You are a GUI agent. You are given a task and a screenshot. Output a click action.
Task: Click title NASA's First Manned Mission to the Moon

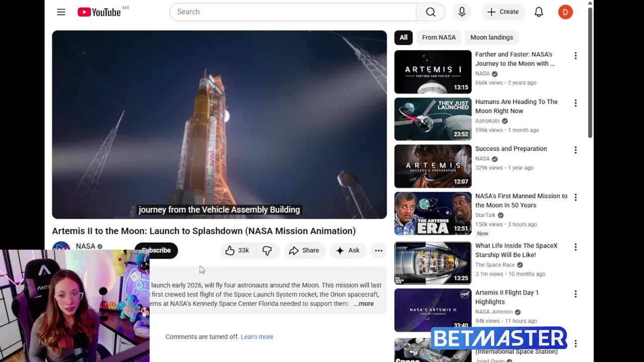point(521,201)
